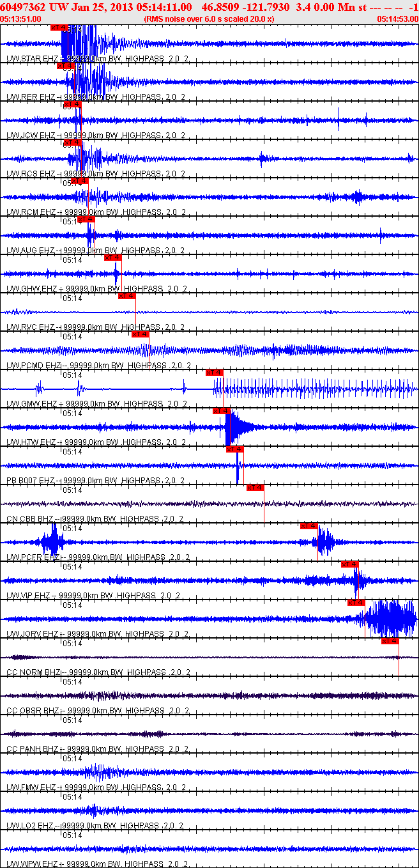Click the red pick flag on NORM trace

click(x=390, y=641)
